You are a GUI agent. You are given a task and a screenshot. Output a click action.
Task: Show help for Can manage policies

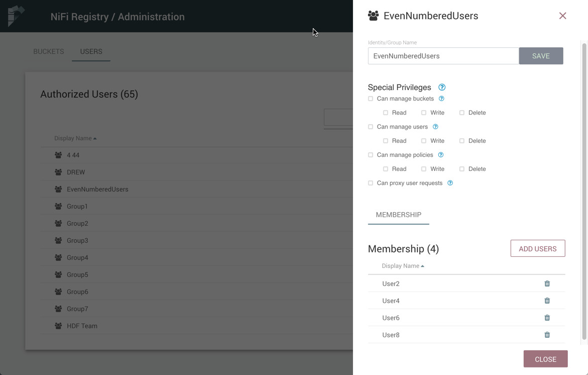[441, 155]
